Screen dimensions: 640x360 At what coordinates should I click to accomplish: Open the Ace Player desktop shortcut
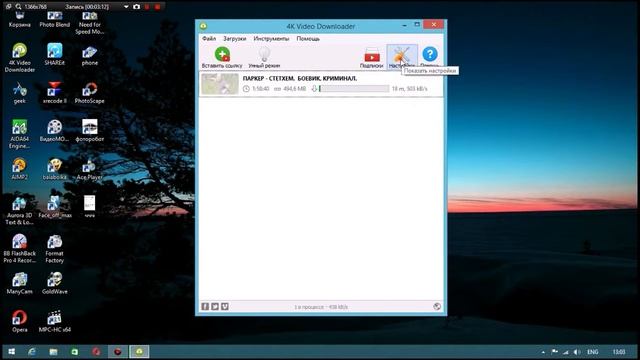(89, 169)
